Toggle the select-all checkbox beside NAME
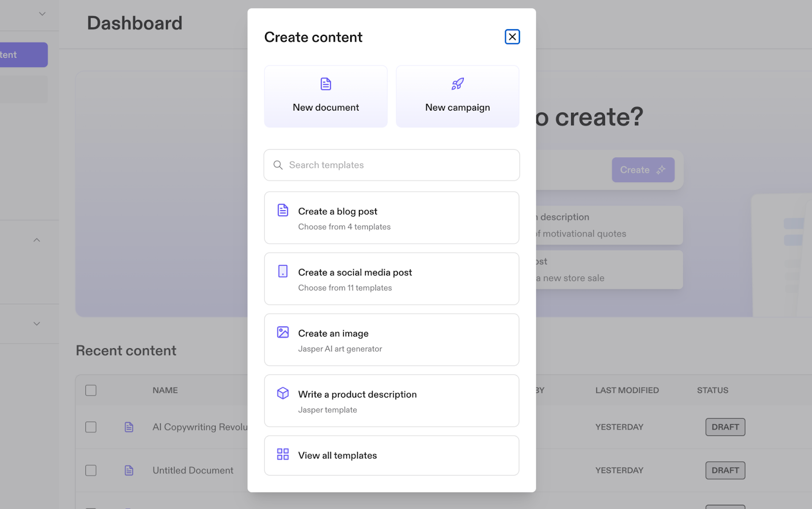 point(91,390)
